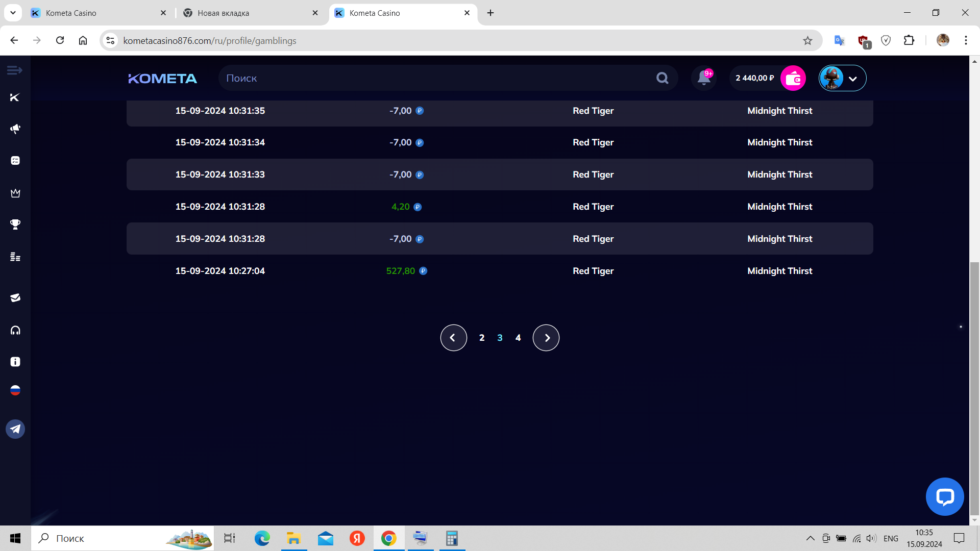Open the notifications bell
980x551 pixels.
[x=704, y=78]
